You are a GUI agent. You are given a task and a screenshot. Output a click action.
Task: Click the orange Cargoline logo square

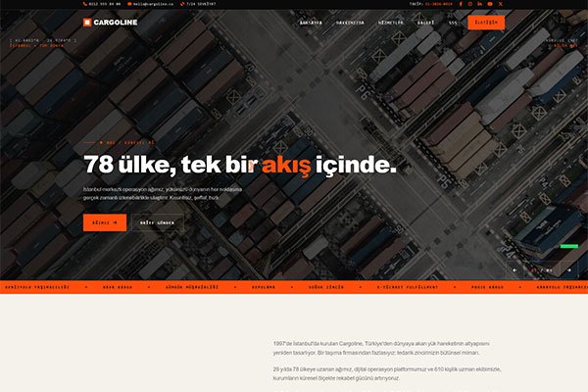(87, 23)
